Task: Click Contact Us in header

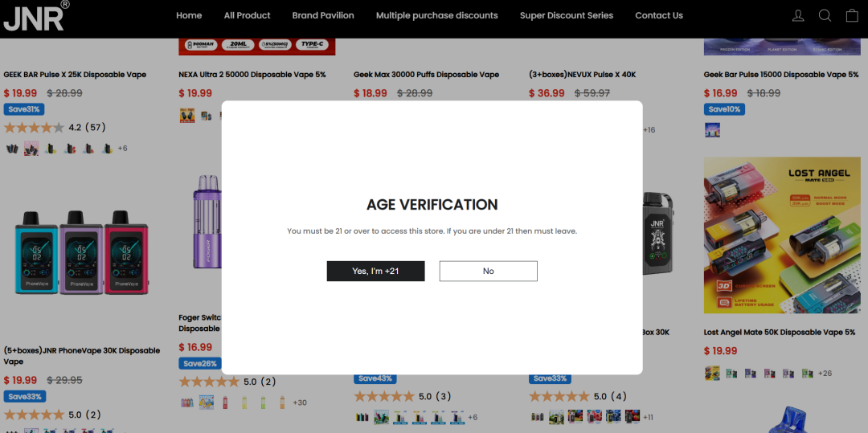Action: coord(659,15)
